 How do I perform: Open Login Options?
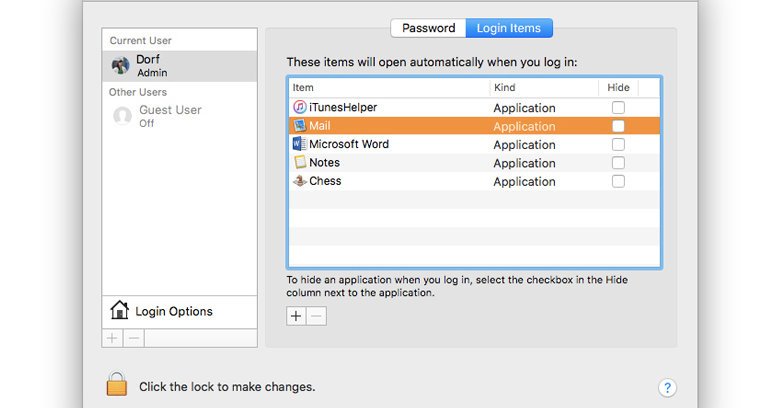tap(180, 311)
